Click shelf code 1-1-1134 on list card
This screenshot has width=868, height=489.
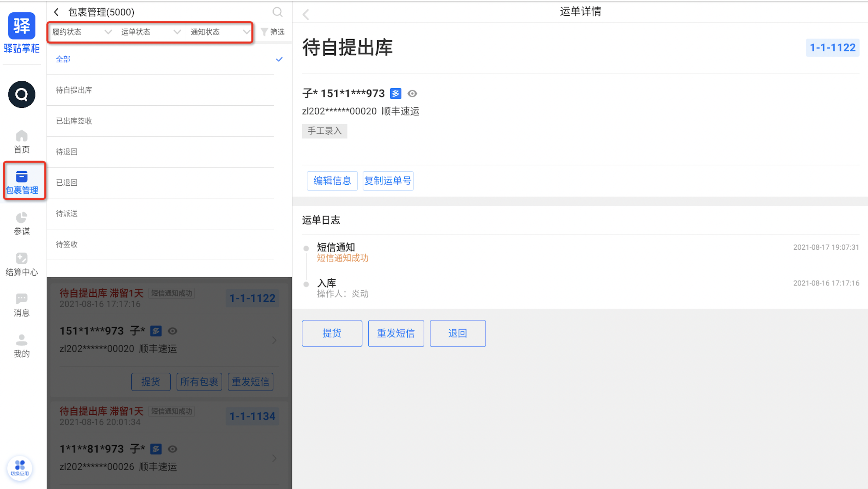tap(252, 416)
